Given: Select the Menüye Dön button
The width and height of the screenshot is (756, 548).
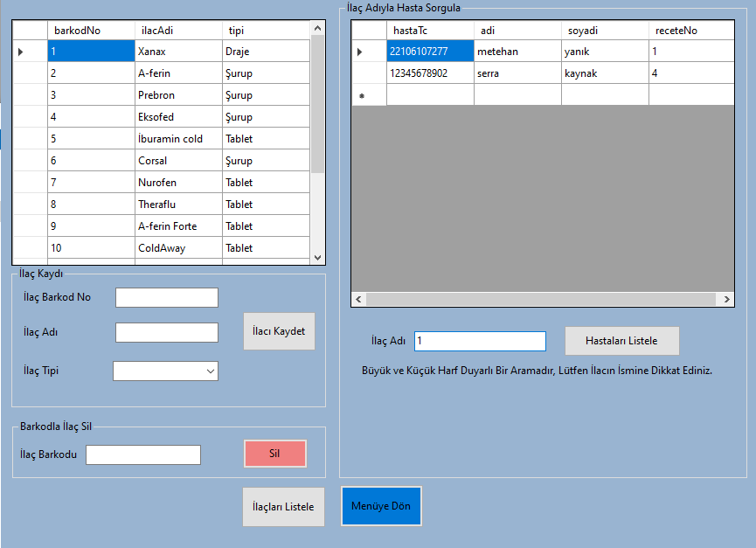Looking at the screenshot, I should pyautogui.click(x=381, y=505).
